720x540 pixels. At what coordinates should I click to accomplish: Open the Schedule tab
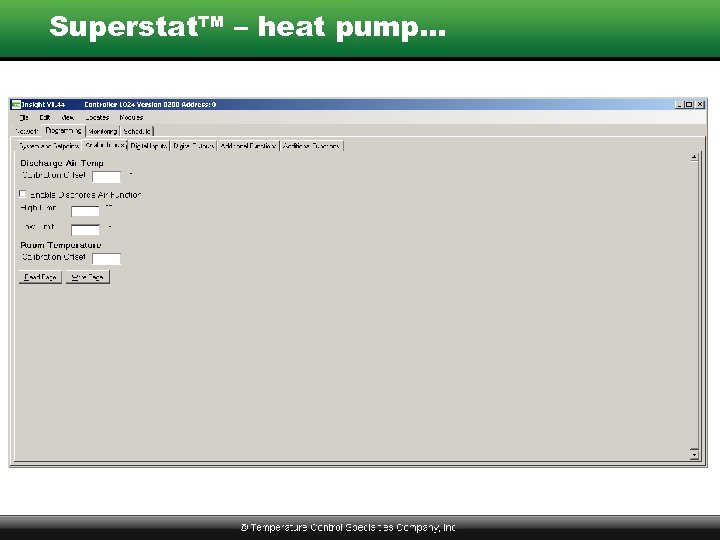137,131
